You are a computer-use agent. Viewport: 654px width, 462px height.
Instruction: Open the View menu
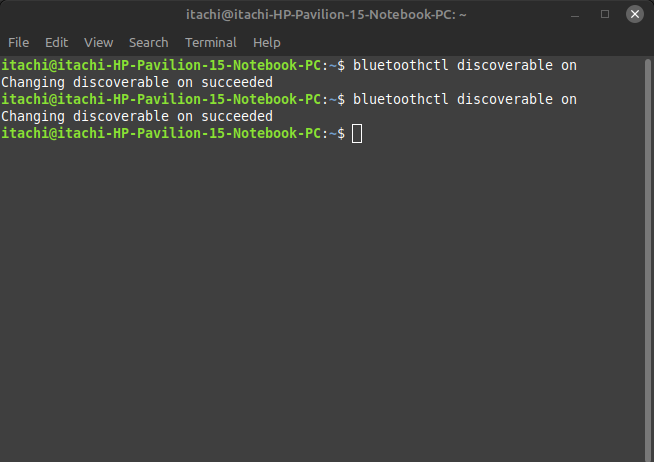click(98, 43)
